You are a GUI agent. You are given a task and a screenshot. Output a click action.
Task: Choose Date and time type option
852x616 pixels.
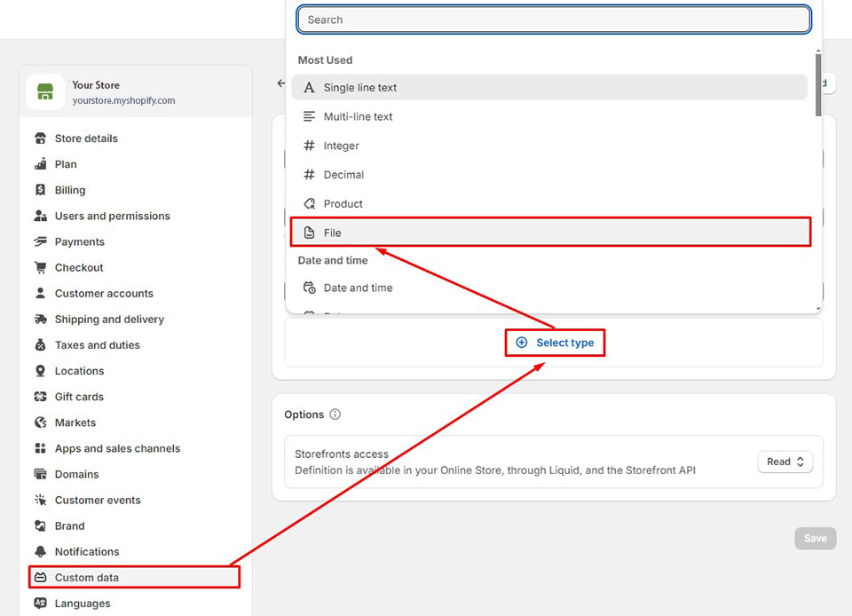549,288
